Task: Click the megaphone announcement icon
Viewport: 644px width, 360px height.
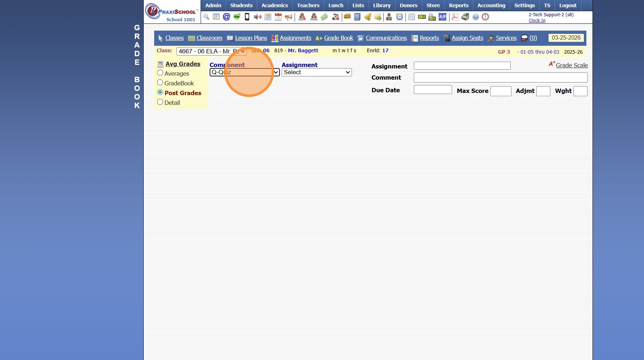Action: (x=289, y=17)
